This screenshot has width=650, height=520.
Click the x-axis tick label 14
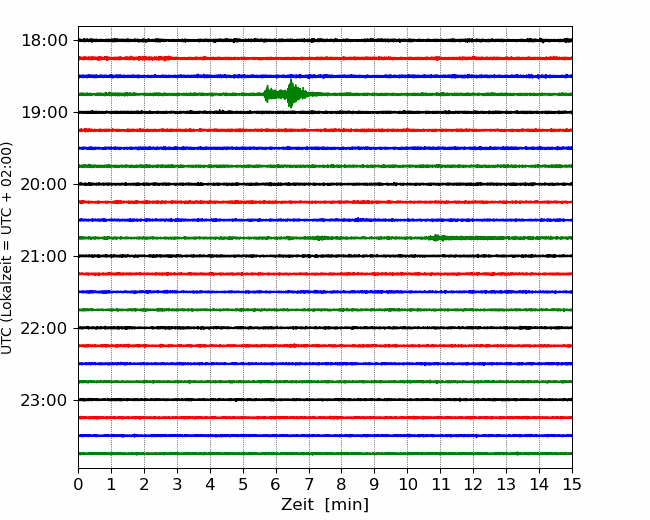tap(539, 484)
